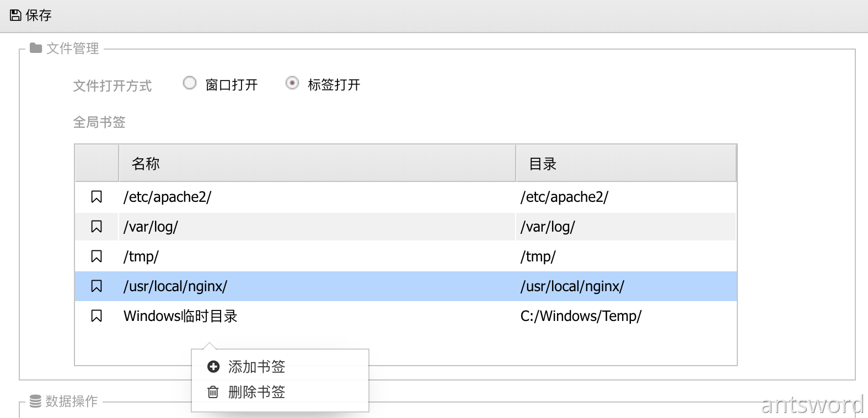
Task: Click the bookmark icon for /tmp/
Action: (97, 256)
